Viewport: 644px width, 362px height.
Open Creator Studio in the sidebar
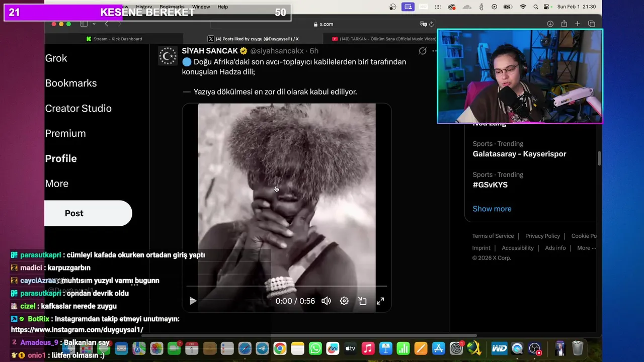pos(78,108)
